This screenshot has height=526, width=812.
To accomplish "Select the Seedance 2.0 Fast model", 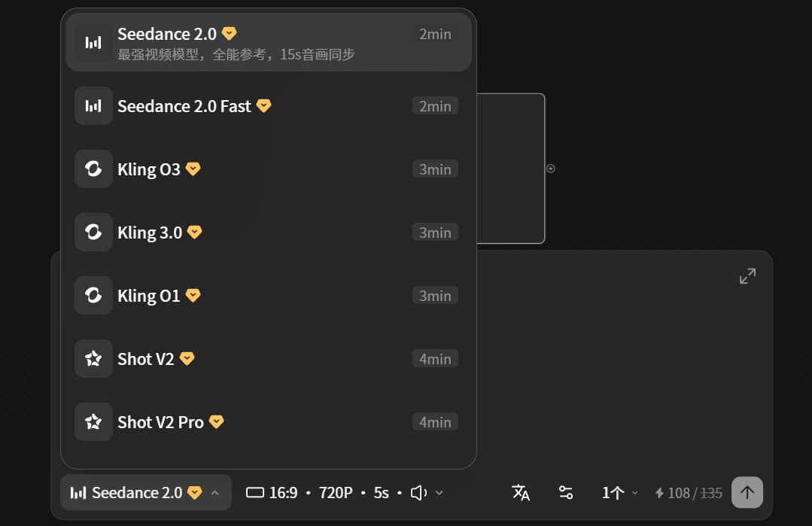I will [184, 105].
